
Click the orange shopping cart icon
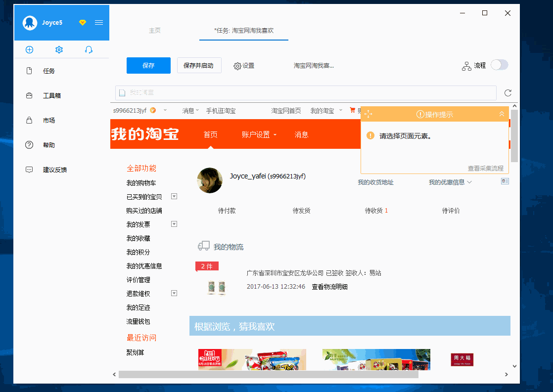(x=352, y=110)
